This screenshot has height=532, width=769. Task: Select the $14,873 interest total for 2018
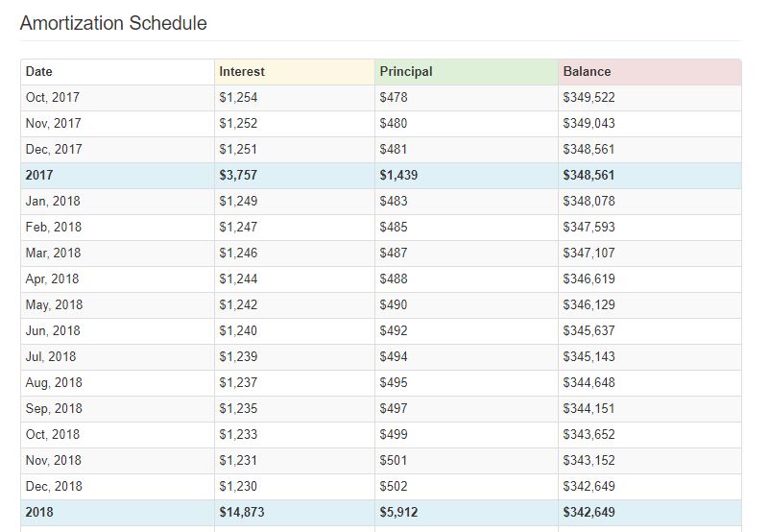(241, 512)
